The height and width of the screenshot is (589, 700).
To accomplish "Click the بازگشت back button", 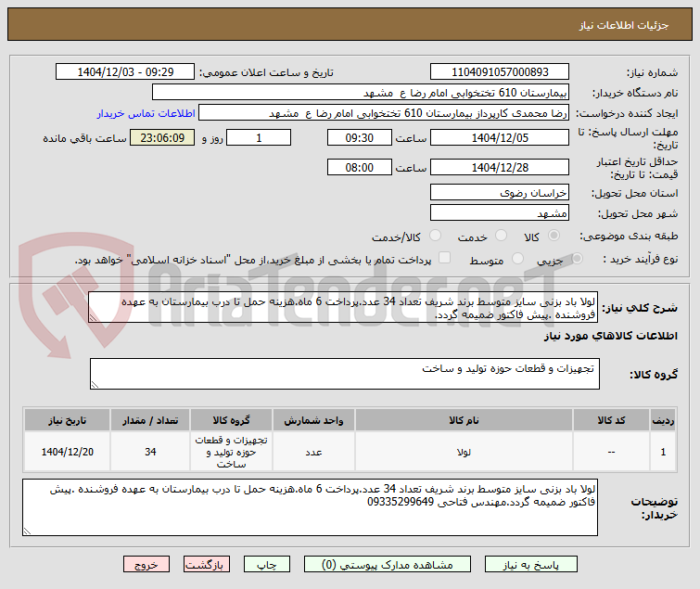I will pos(206,565).
